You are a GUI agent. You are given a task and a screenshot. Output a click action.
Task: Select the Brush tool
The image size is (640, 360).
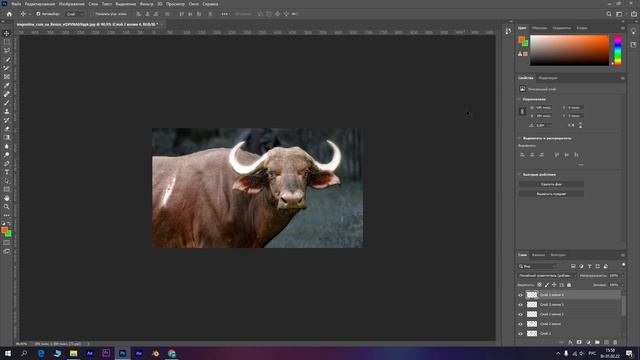pos(7,103)
